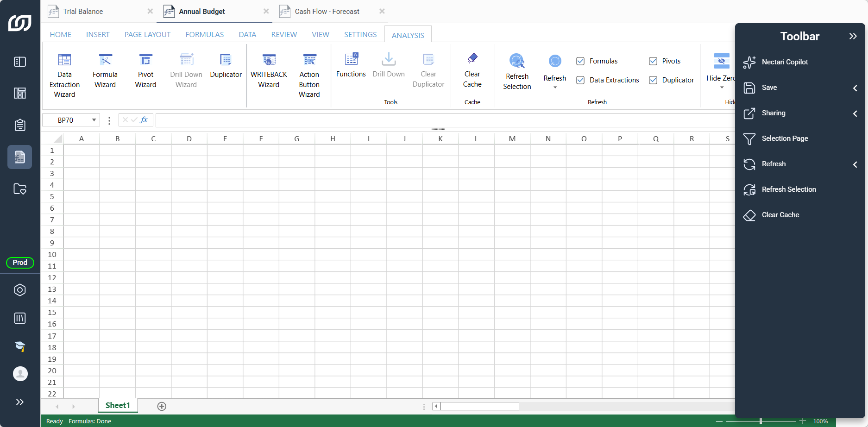Expand the Save submenu chevron
This screenshot has height=427, width=868.
[x=855, y=88]
